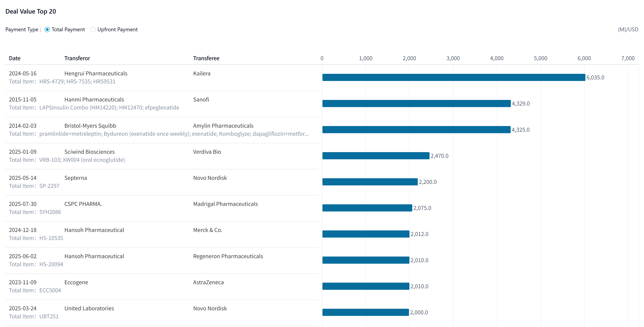
Task: Click CSPC PHARMA. transferor name
Action: 83,204
